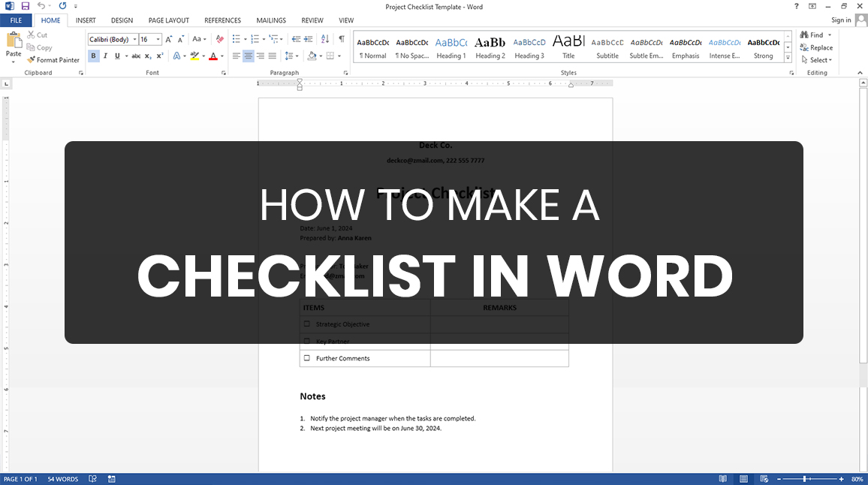
Task: Click the Replace button
Action: pyautogui.click(x=816, y=47)
